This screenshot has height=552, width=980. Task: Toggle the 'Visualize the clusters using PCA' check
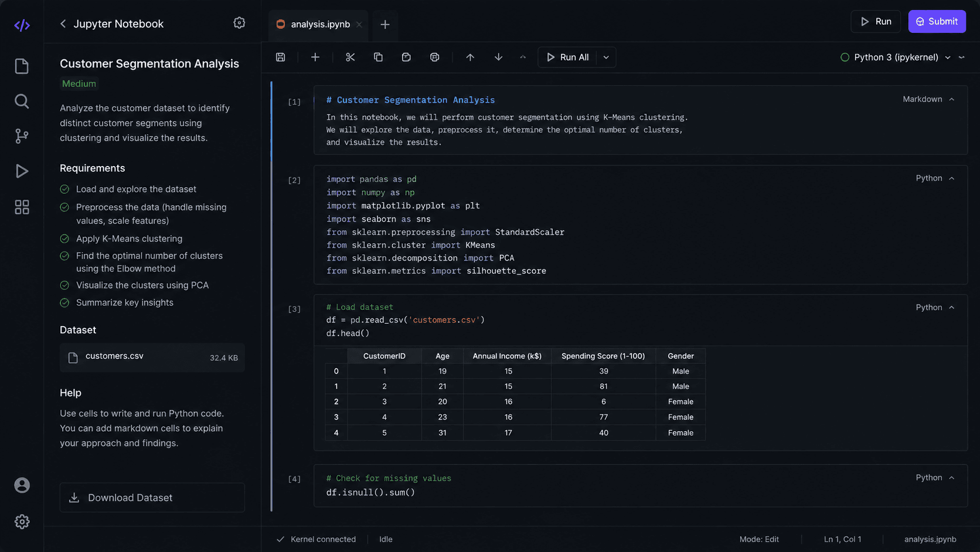click(x=64, y=285)
